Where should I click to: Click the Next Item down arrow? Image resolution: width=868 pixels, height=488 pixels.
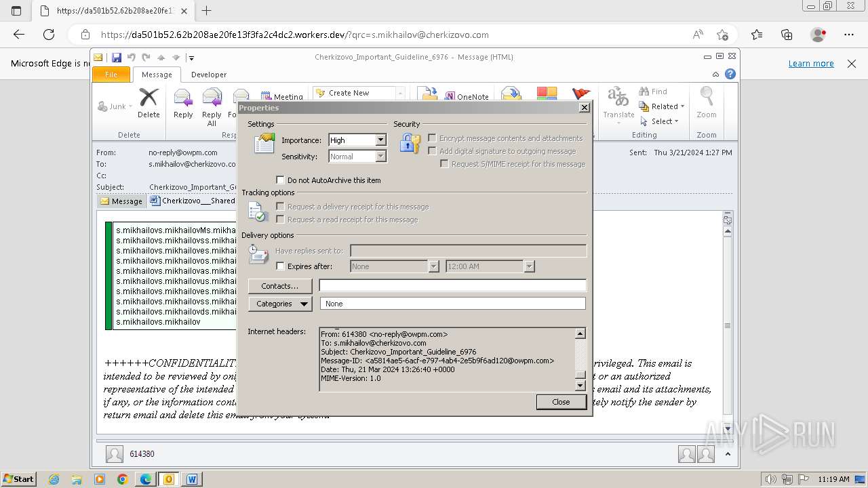click(176, 58)
